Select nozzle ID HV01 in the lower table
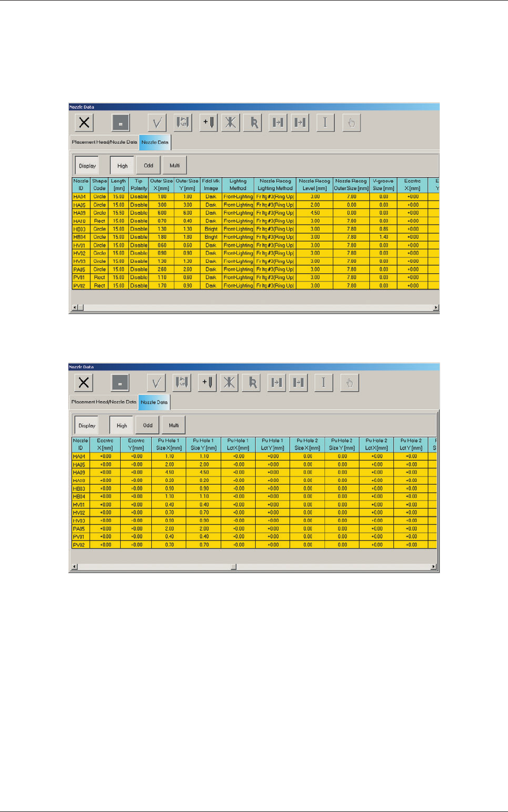Screen dimensions: 508x812 click(x=80, y=505)
